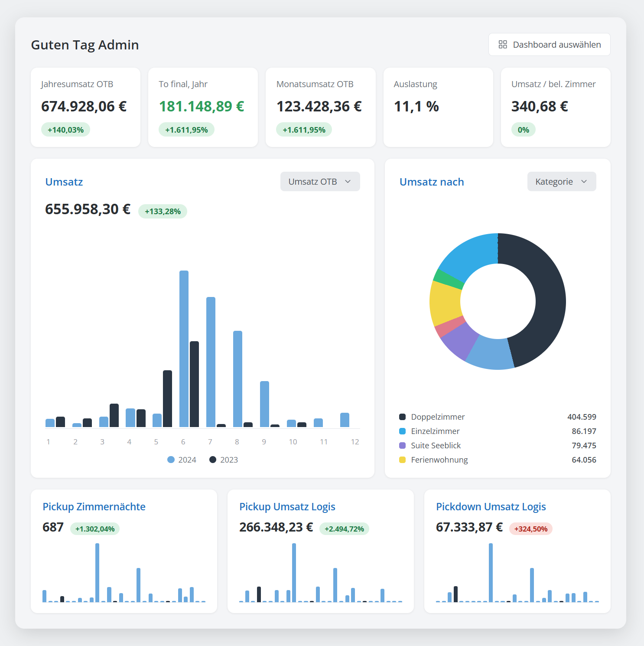
Task: Toggle the 2023 legend series
Action: (224, 460)
